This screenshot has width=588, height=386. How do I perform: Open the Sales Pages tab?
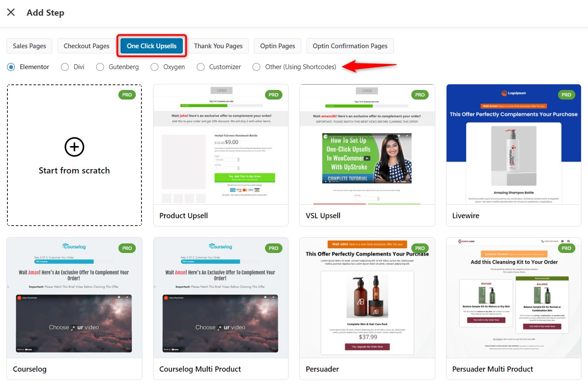click(x=29, y=46)
